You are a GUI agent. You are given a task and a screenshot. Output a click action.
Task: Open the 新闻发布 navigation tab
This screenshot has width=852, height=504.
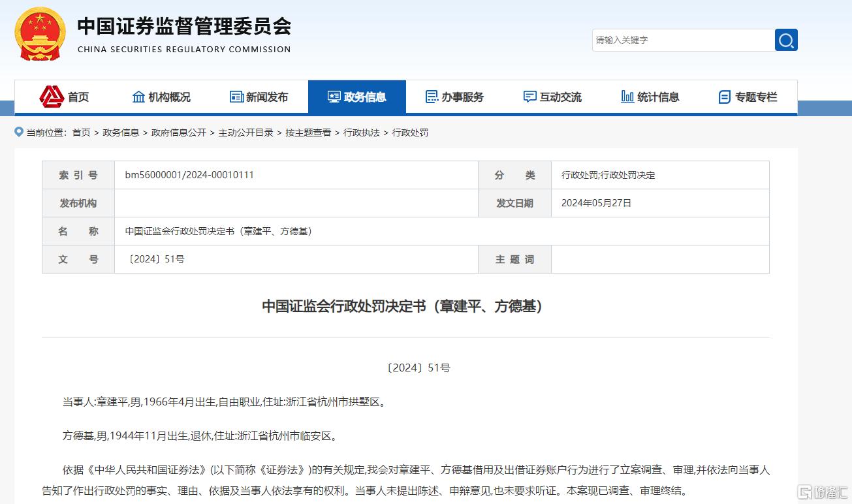coord(259,97)
